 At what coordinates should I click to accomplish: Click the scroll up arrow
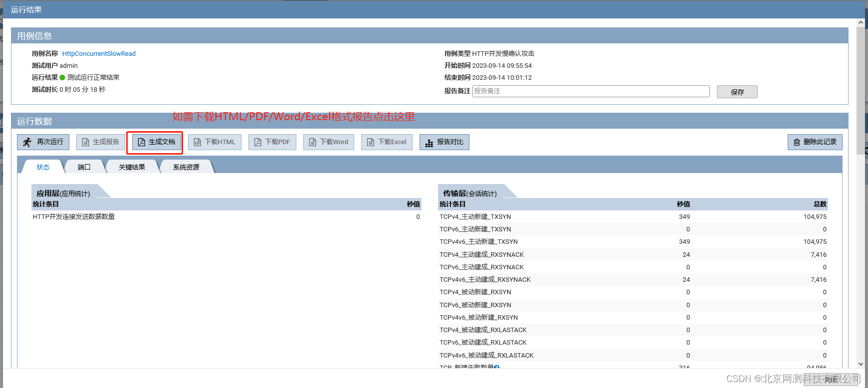click(861, 22)
